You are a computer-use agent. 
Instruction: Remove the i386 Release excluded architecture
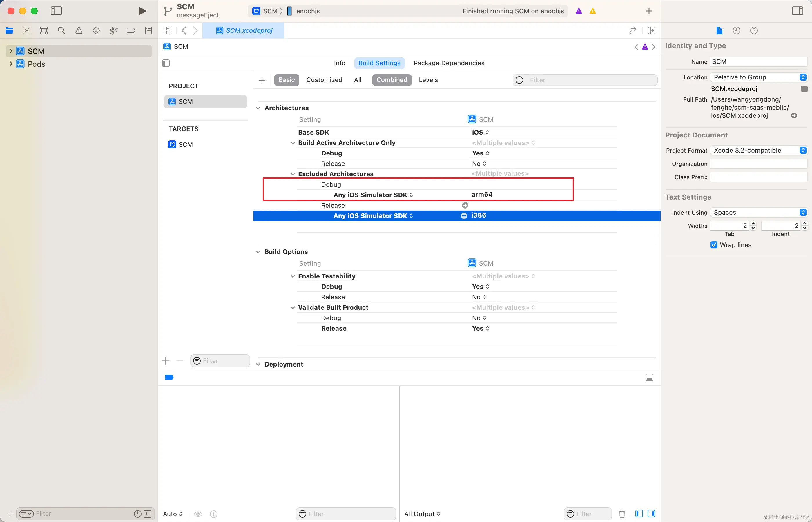coord(464,215)
